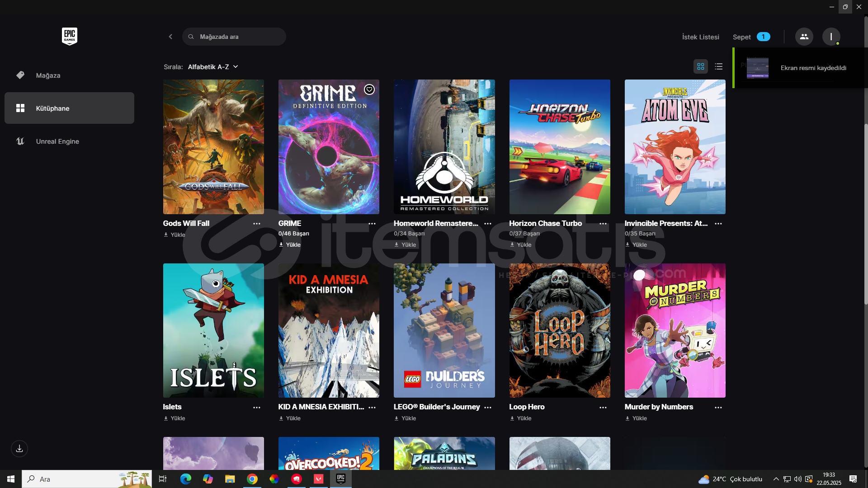Open Microsoft Edge from taskbar

coord(185,479)
